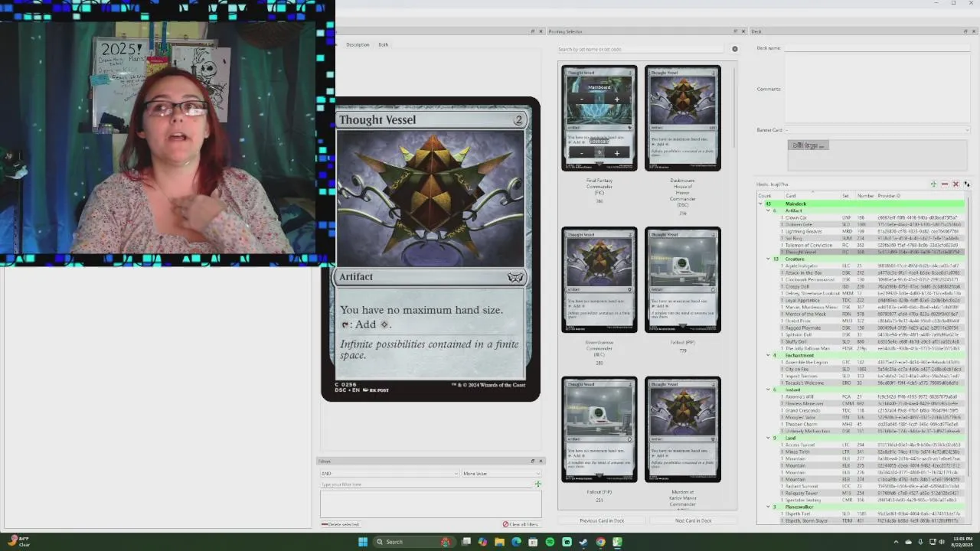Click the swap arrows icon above deck list

coord(966,184)
